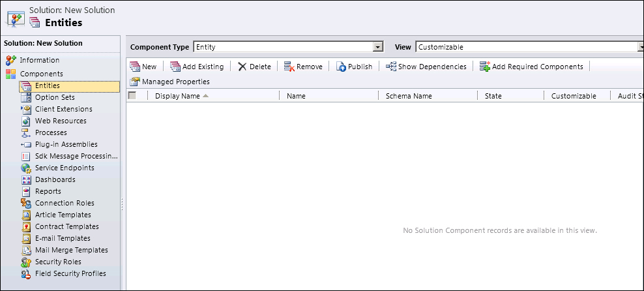Open Security Roles in the sidebar
Viewport: 644px width, 291px height.
[x=58, y=262]
